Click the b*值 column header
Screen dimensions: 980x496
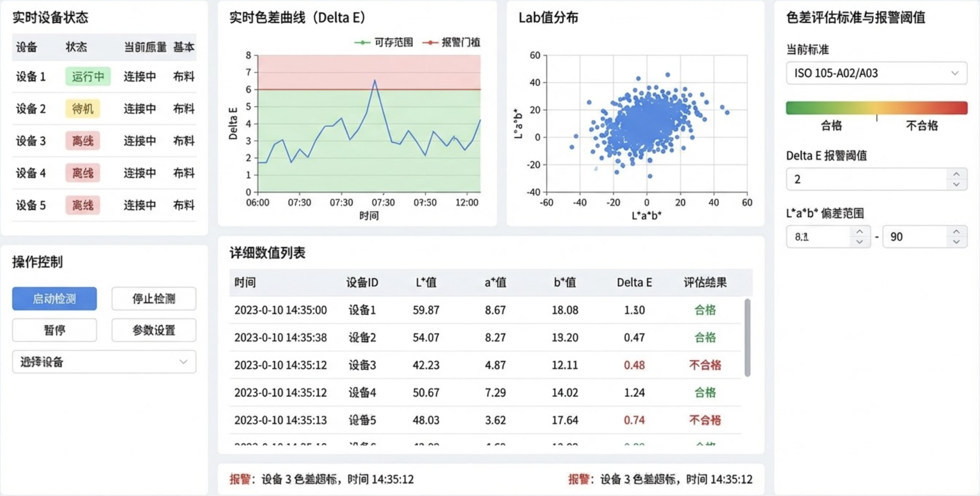pyautogui.click(x=565, y=282)
